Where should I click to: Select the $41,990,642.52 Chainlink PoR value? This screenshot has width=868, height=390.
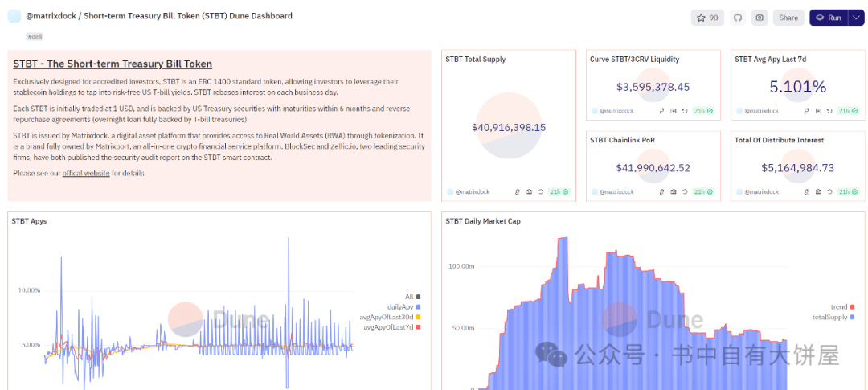click(x=653, y=168)
